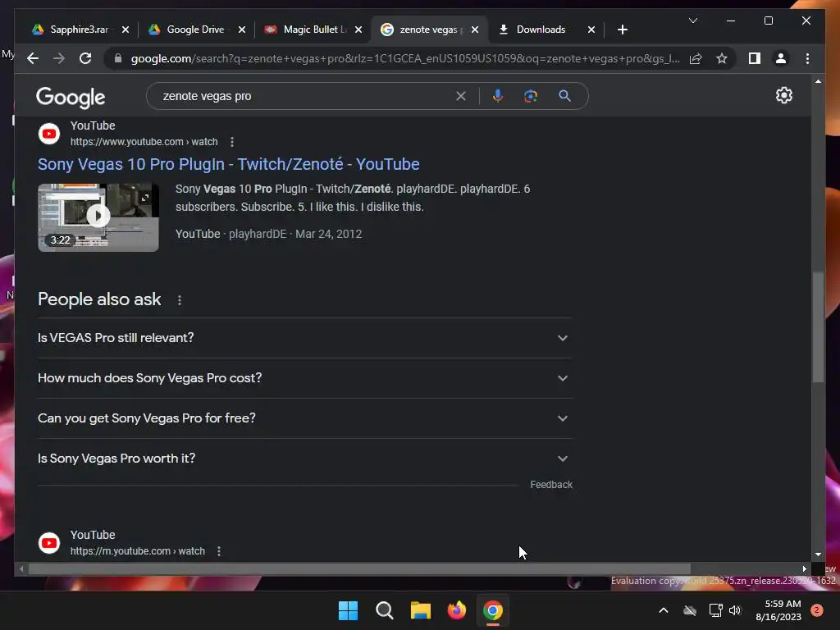Image resolution: width=840 pixels, height=630 pixels.
Task: Click into the Google search field
Action: 305,96
